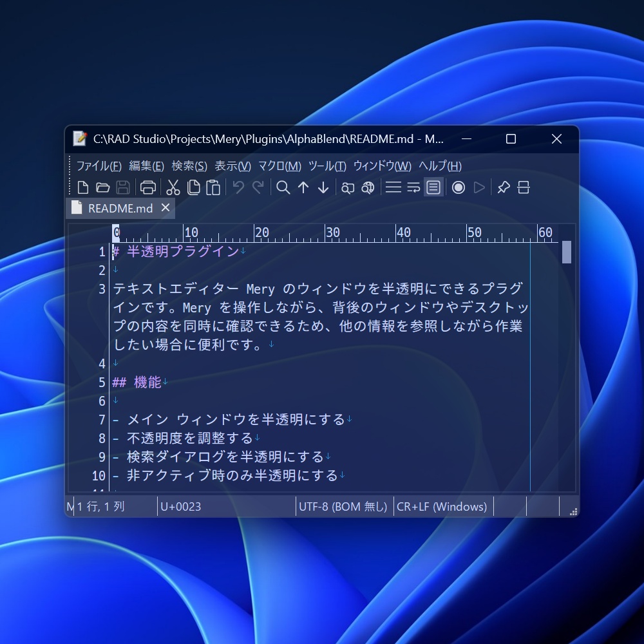Click the Save floppy disk icon
Viewport: 644px width, 644px height.
point(123,187)
